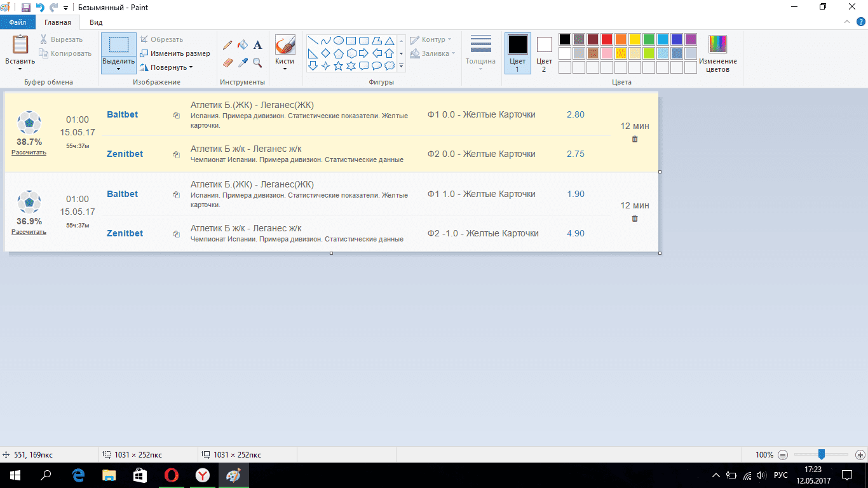This screenshot has height=488, width=868.
Task: Switch to the Вид tab
Action: [x=96, y=22]
